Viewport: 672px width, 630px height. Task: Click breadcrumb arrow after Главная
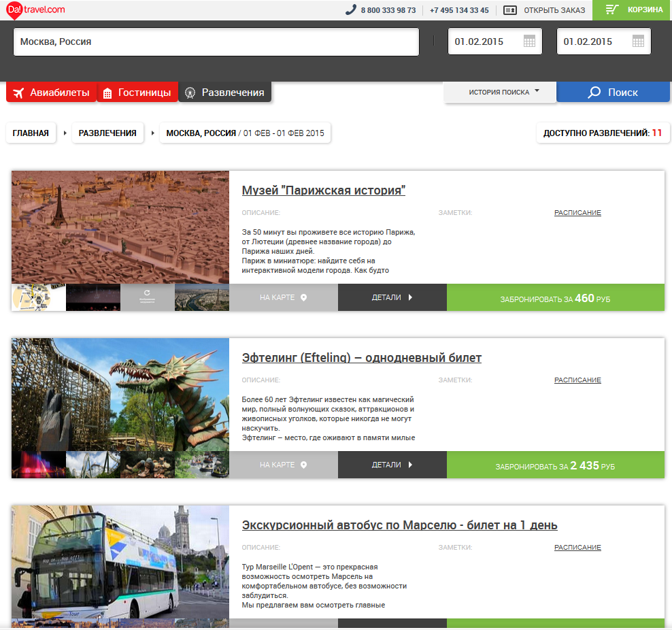coord(65,133)
